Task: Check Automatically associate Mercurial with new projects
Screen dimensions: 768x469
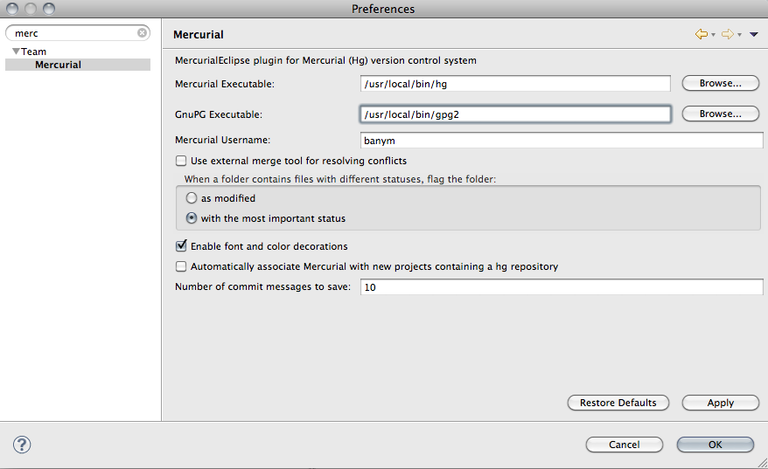Action: tap(181, 266)
